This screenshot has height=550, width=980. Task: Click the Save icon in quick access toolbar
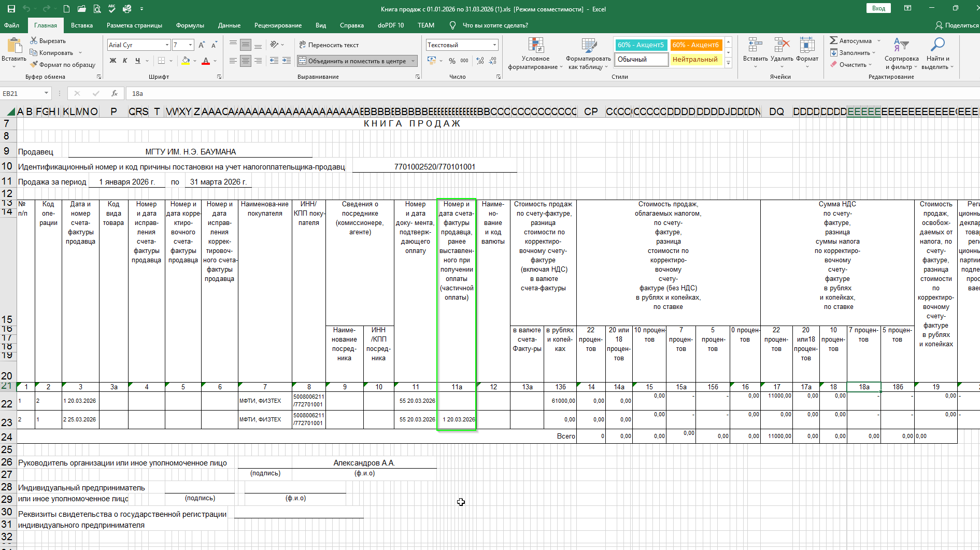(11, 9)
